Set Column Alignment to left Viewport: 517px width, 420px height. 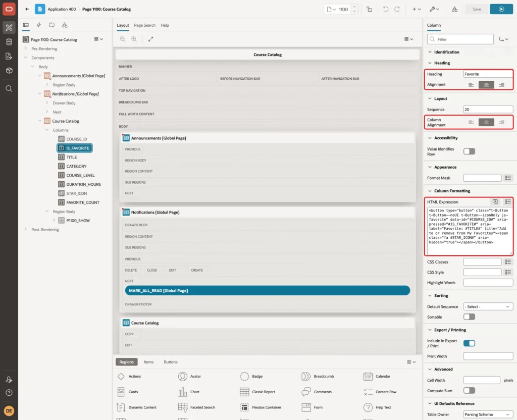click(471, 122)
